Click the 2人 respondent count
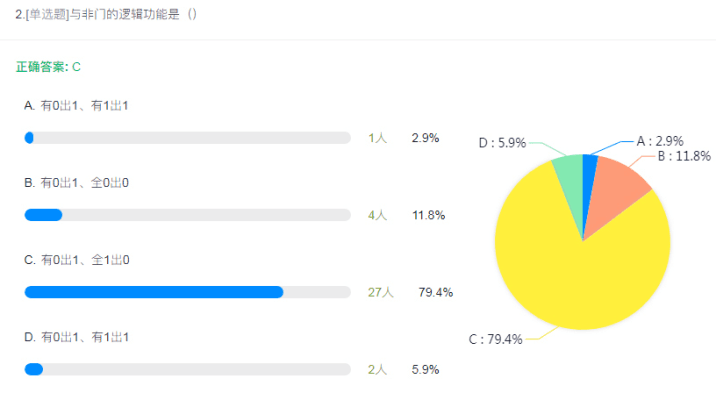The width and height of the screenshot is (717, 401). 377,369
